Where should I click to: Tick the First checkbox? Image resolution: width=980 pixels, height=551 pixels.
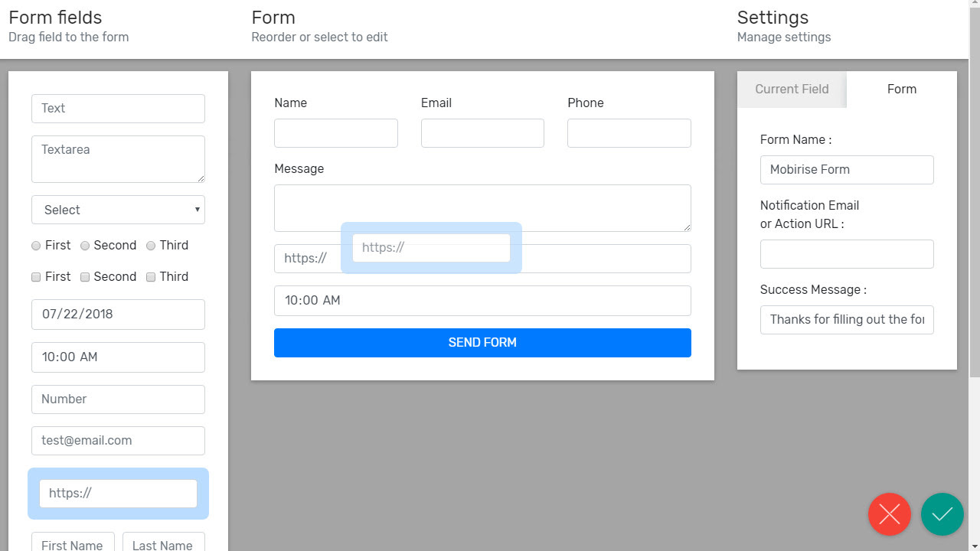click(36, 277)
